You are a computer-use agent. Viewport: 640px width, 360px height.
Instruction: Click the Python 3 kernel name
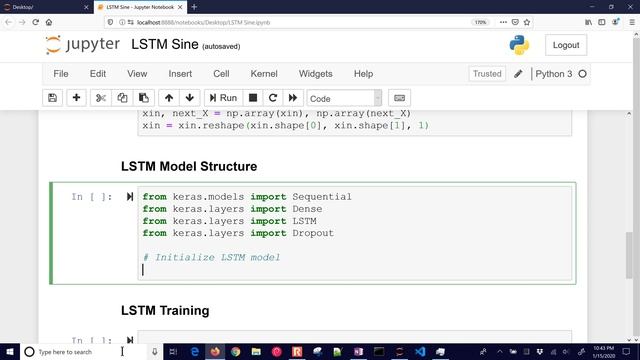click(553, 74)
